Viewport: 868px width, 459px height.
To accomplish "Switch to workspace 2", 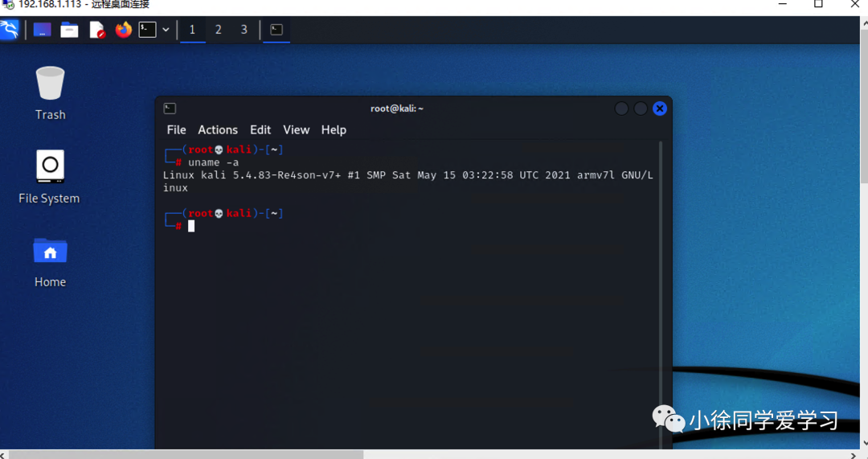I will click(x=219, y=30).
